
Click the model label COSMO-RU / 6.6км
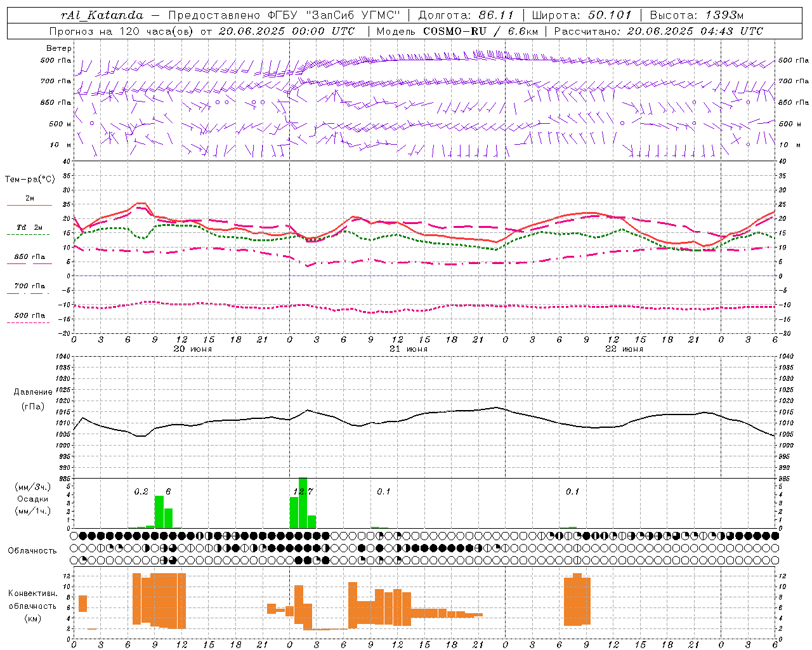[480, 31]
